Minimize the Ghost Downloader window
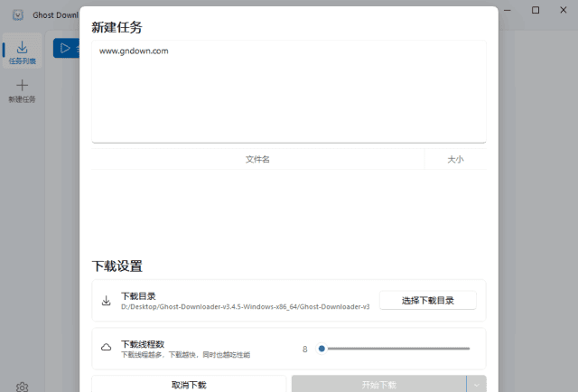 click(x=508, y=10)
